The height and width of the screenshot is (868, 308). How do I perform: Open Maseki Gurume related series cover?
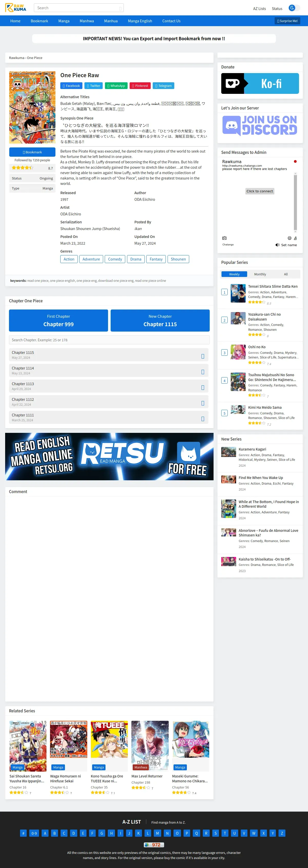[x=191, y=746]
